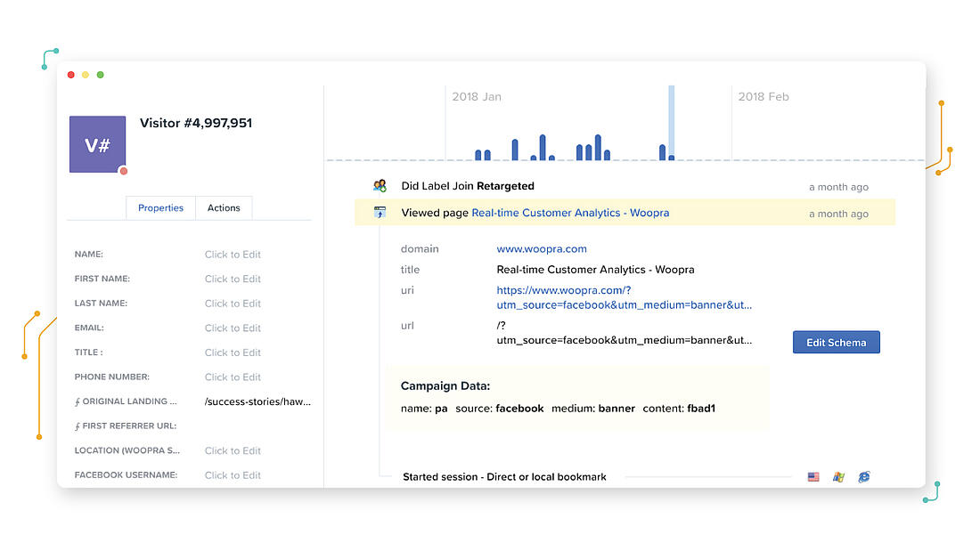Click the Windows operating system icon
The image size is (980, 551).
coord(838,476)
